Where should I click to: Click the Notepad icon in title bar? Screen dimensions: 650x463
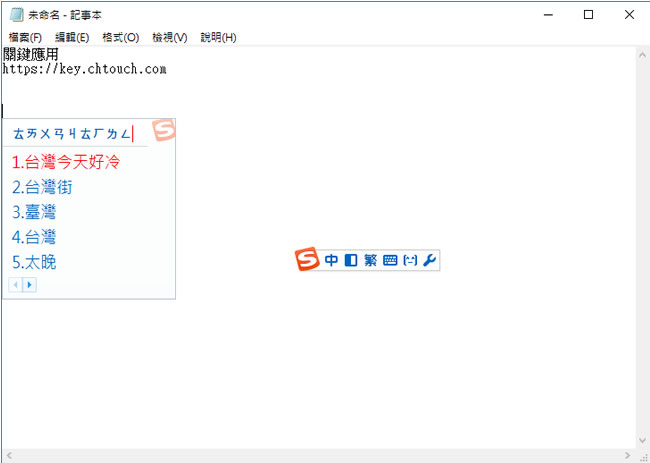[x=16, y=15]
